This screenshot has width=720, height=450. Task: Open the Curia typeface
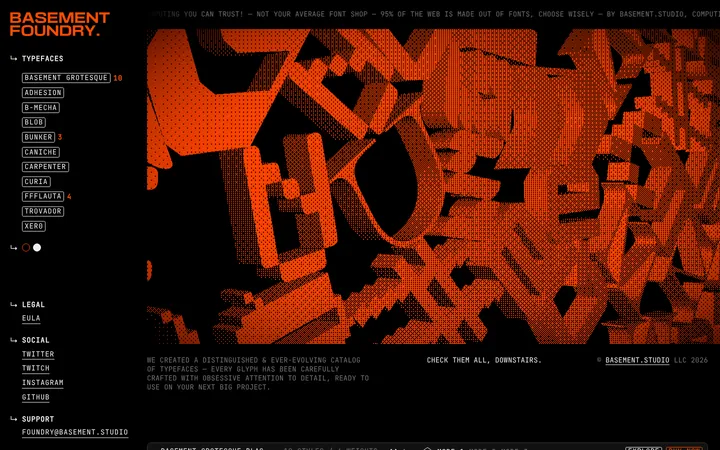pos(36,181)
